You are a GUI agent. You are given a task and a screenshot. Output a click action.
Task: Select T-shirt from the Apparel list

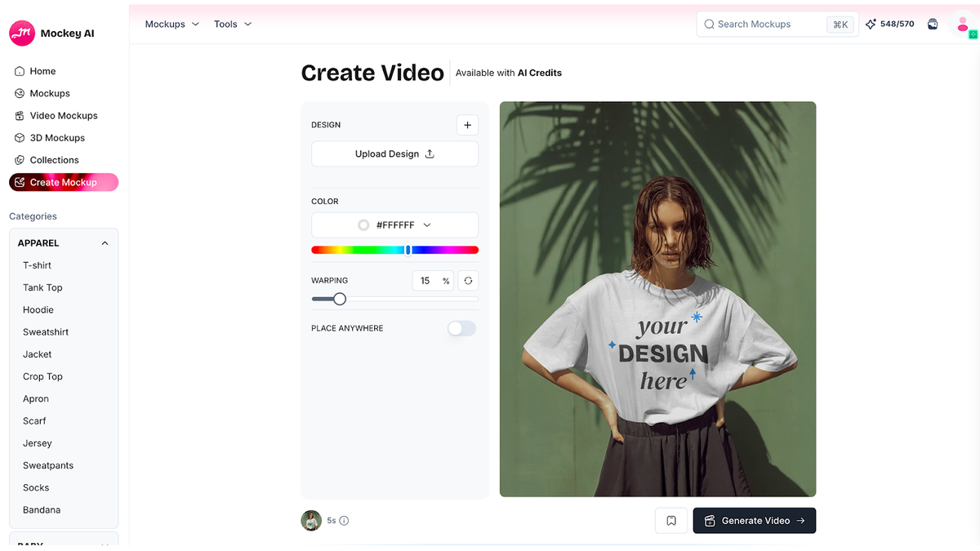[x=37, y=264]
